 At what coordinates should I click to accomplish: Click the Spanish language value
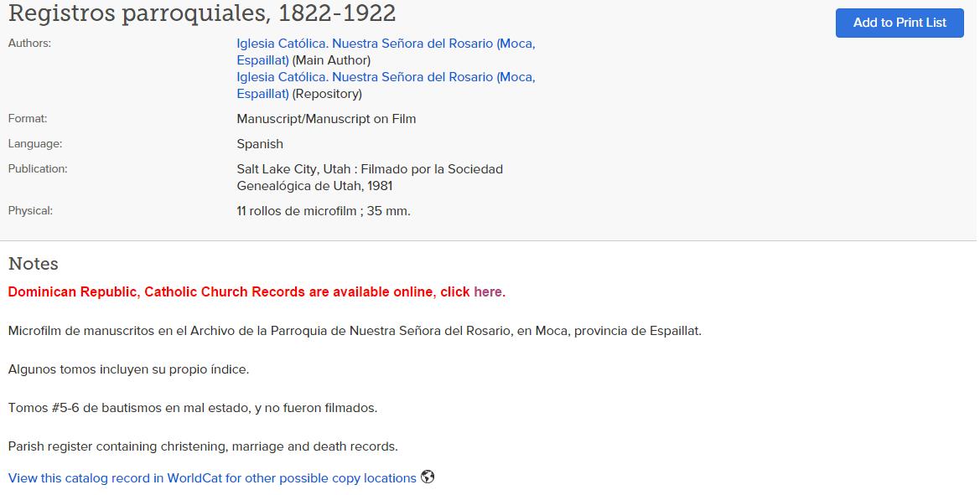tap(260, 143)
